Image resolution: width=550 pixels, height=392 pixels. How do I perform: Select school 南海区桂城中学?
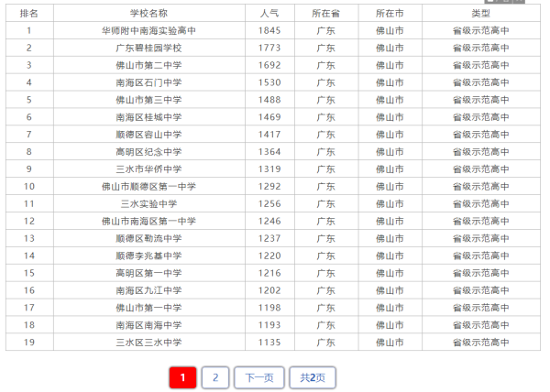(148, 117)
